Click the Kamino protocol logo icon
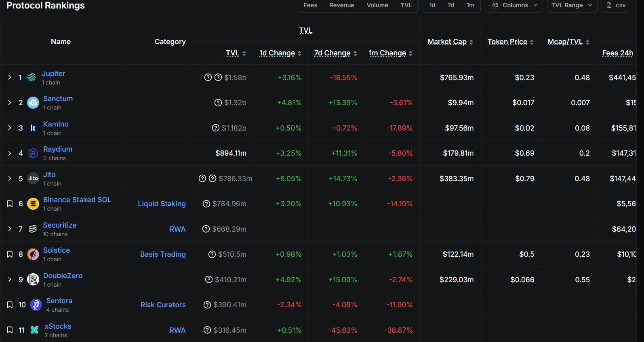The image size is (644, 342). tap(33, 128)
